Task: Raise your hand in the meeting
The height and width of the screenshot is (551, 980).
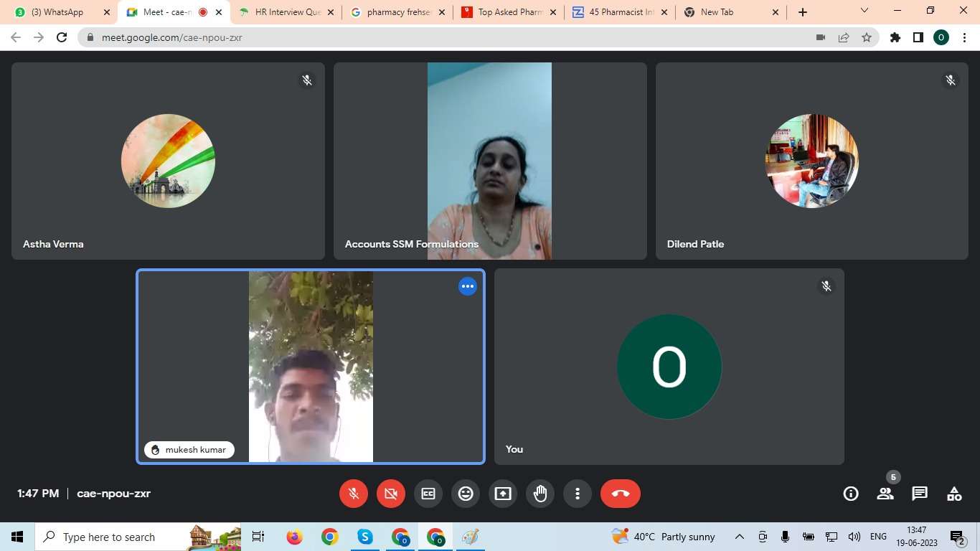Action: click(540, 494)
